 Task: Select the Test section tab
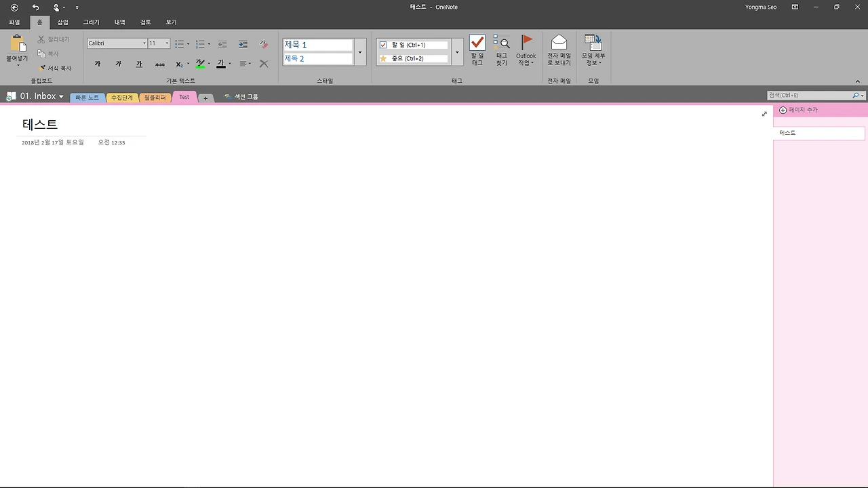coord(184,97)
